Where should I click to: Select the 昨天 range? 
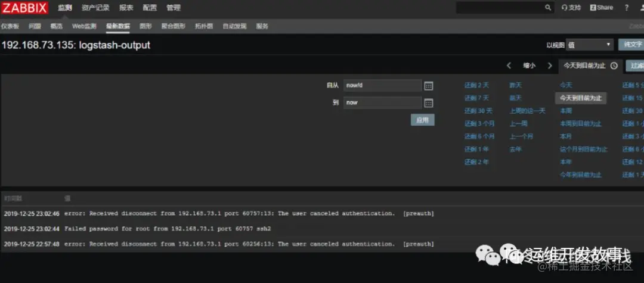click(515, 85)
